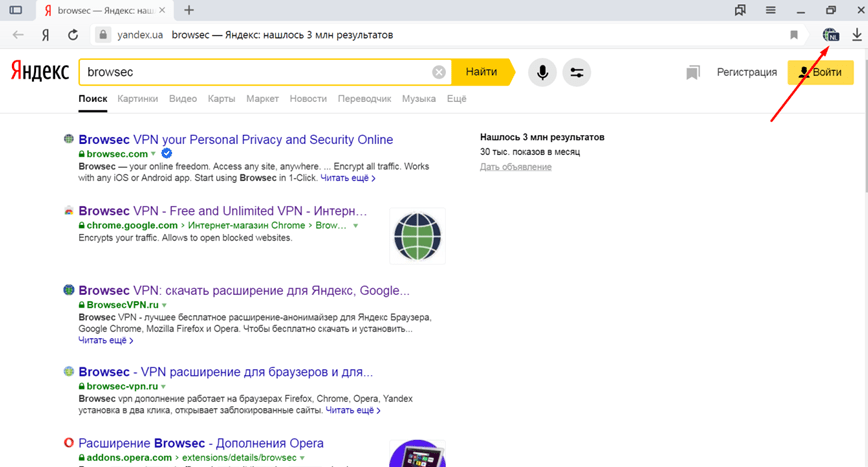Viewport: 868px width, 467px height.
Task: Expand dropdown arrow next to browsec-vpn.ru
Action: click(164, 386)
